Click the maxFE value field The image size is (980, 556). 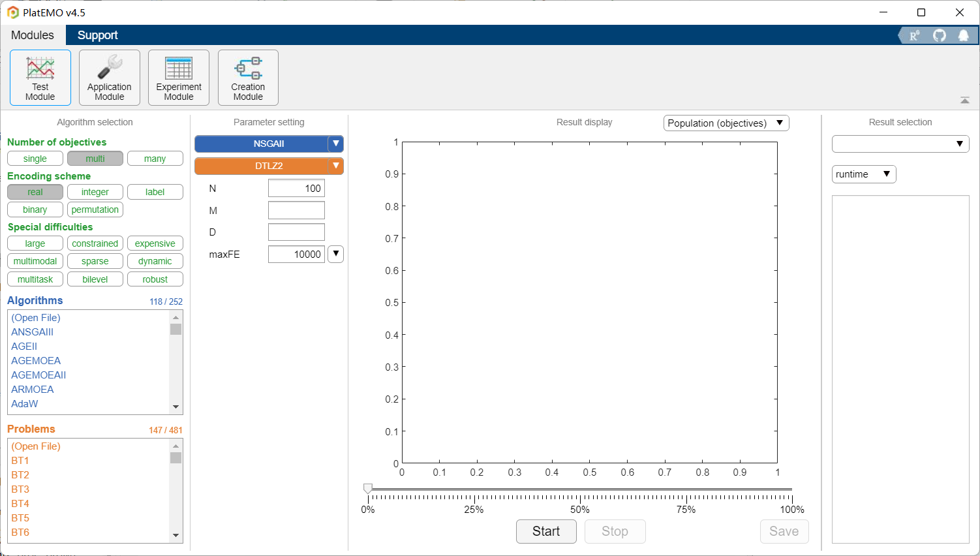(296, 254)
